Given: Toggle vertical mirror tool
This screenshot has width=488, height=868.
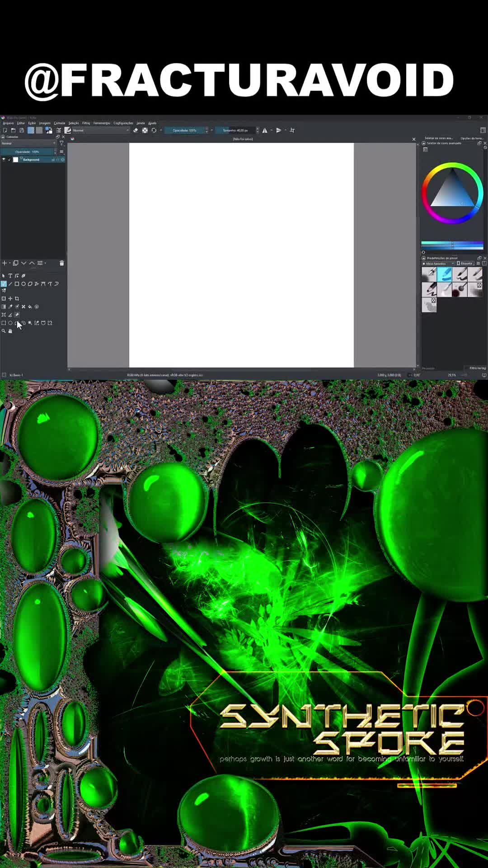Looking at the screenshot, I should pyautogui.click(x=279, y=130).
